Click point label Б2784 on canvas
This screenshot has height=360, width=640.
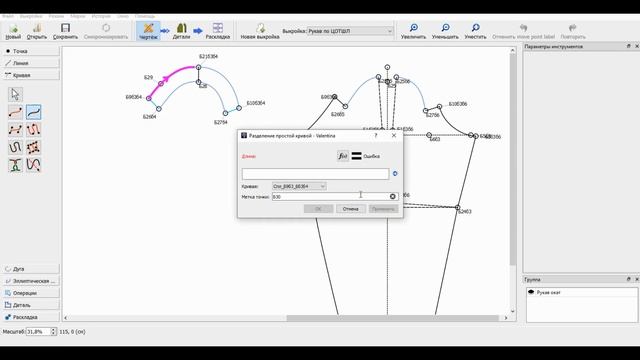221,122
